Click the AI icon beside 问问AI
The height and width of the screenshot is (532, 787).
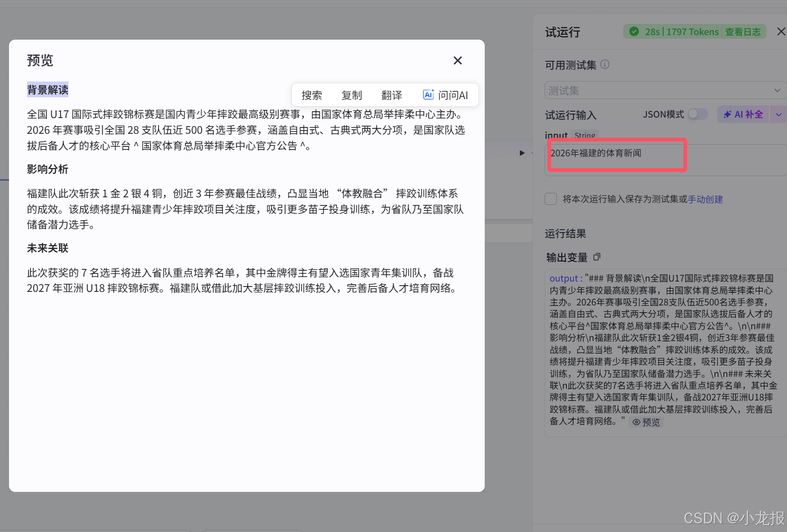(428, 95)
